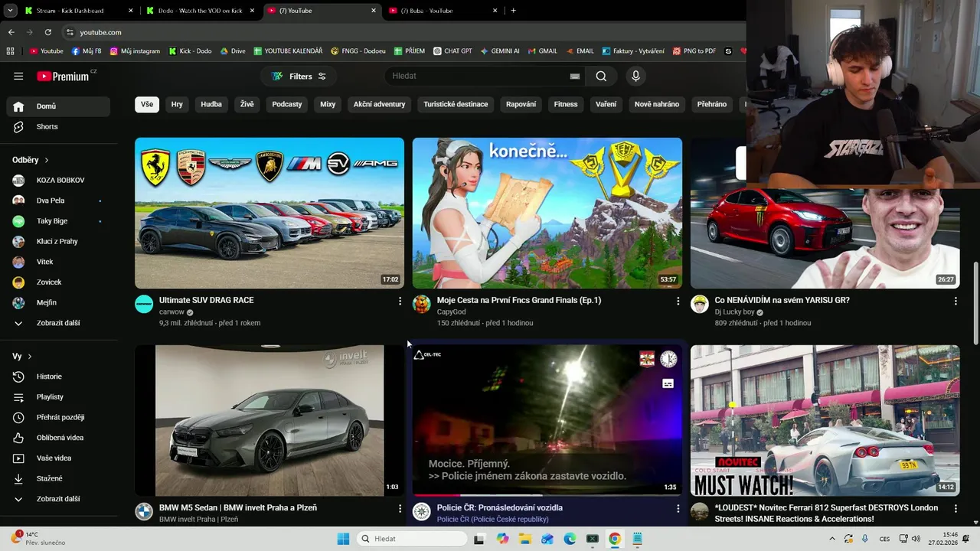Expand the Odběry section header
This screenshot has width=980, height=551.
pyautogui.click(x=31, y=160)
